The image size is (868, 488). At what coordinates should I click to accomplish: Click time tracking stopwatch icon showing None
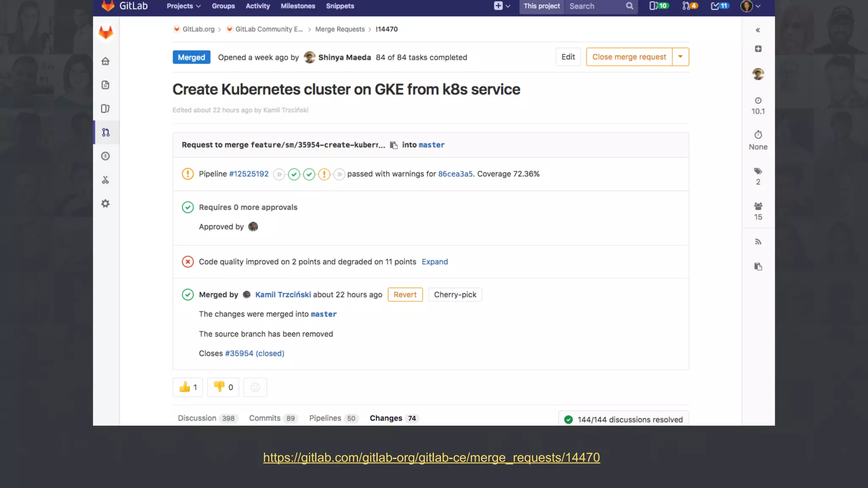click(x=758, y=141)
